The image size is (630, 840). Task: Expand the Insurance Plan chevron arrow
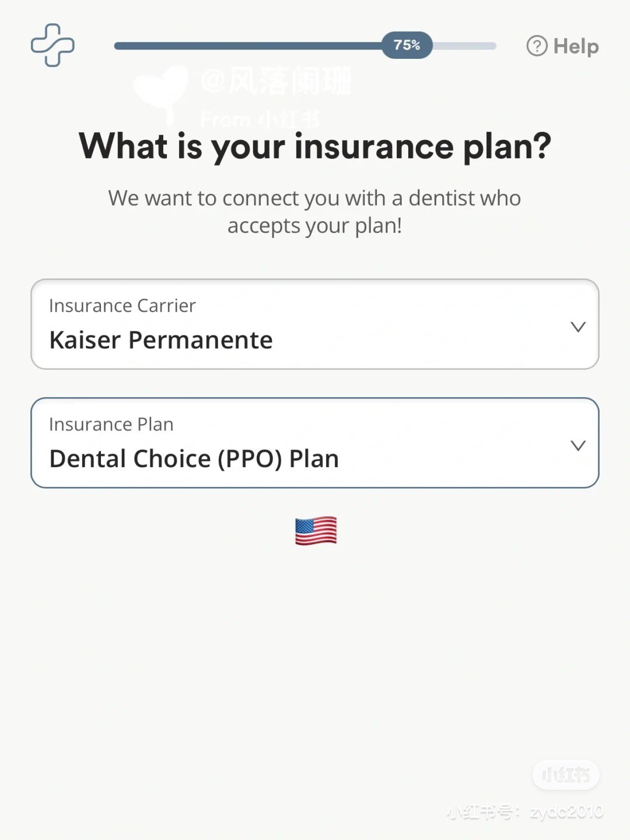coord(577,446)
